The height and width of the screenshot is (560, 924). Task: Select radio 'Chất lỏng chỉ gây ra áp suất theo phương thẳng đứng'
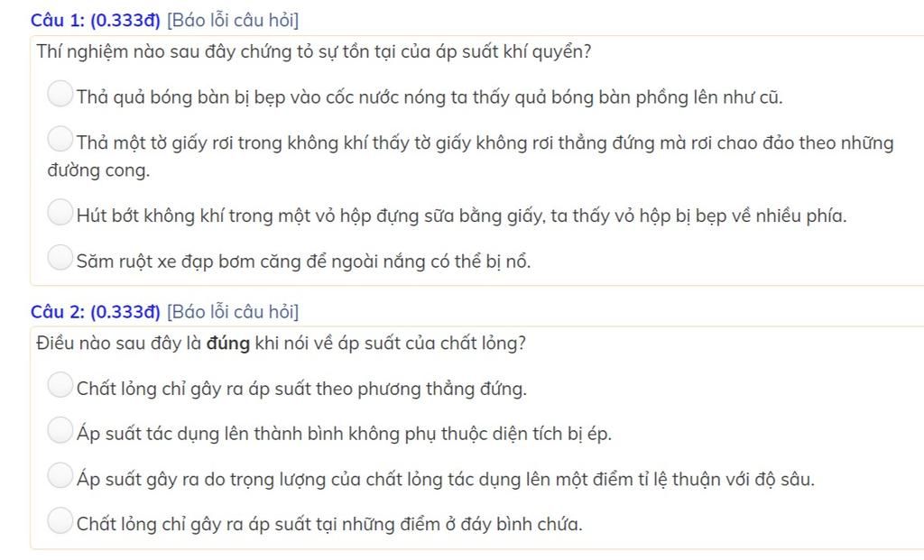click(x=60, y=386)
